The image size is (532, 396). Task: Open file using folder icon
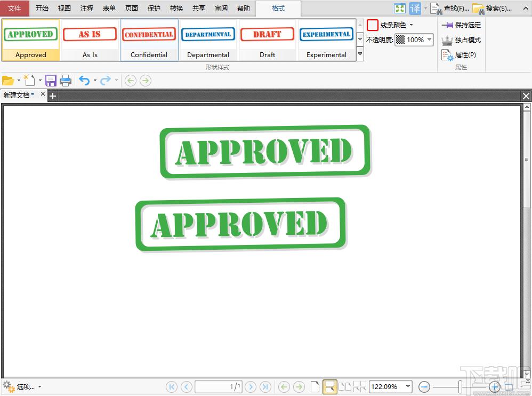8,81
